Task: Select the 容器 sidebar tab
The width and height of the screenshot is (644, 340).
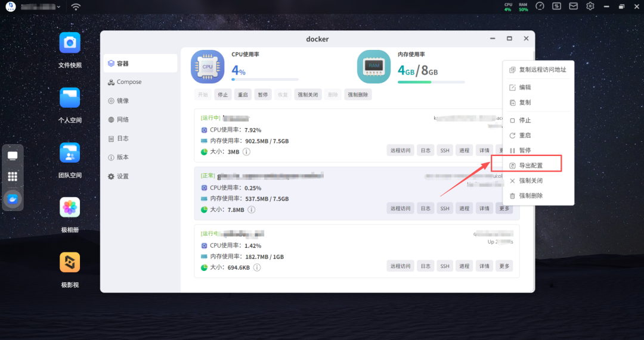Action: coord(141,64)
